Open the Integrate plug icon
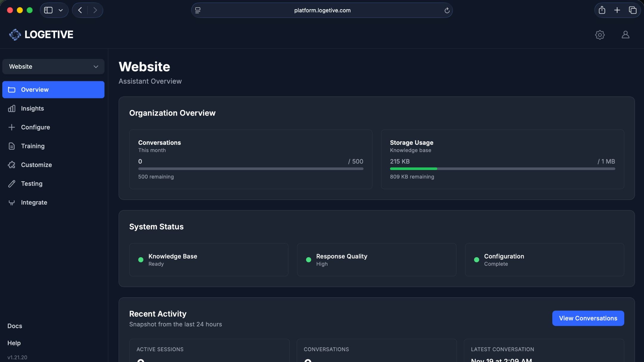 click(12, 202)
